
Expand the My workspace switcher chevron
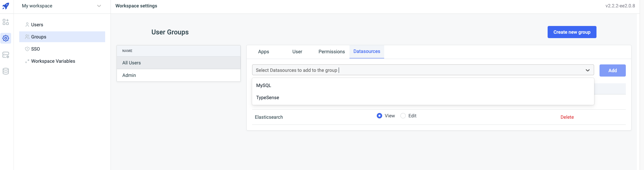pos(99,6)
